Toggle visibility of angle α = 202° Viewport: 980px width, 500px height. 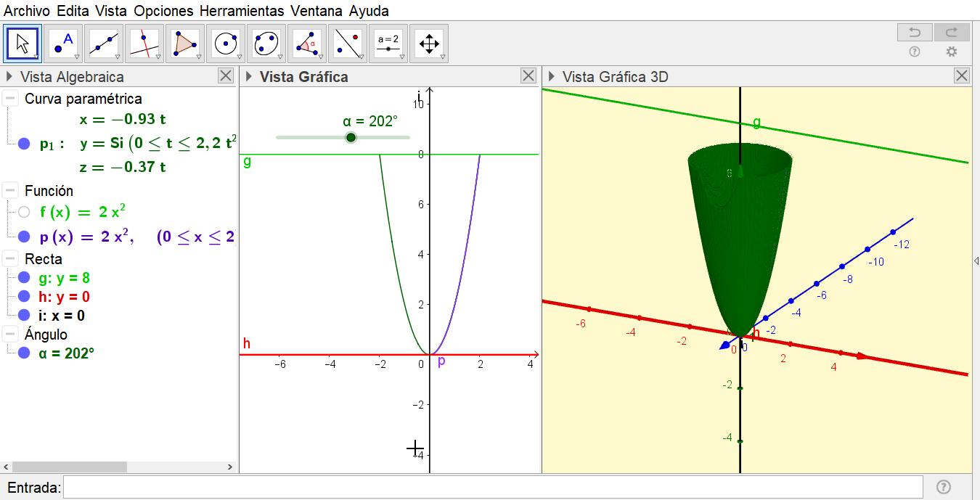[24, 353]
